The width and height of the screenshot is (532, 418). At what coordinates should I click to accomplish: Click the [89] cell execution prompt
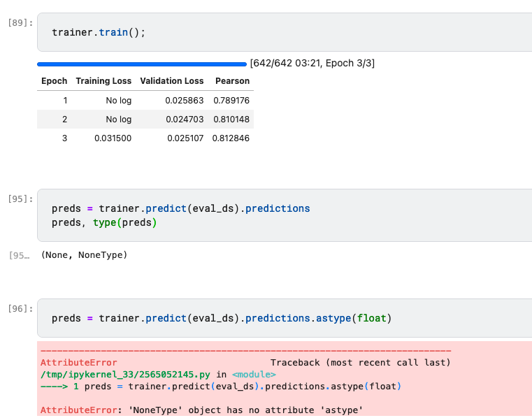[x=20, y=22]
